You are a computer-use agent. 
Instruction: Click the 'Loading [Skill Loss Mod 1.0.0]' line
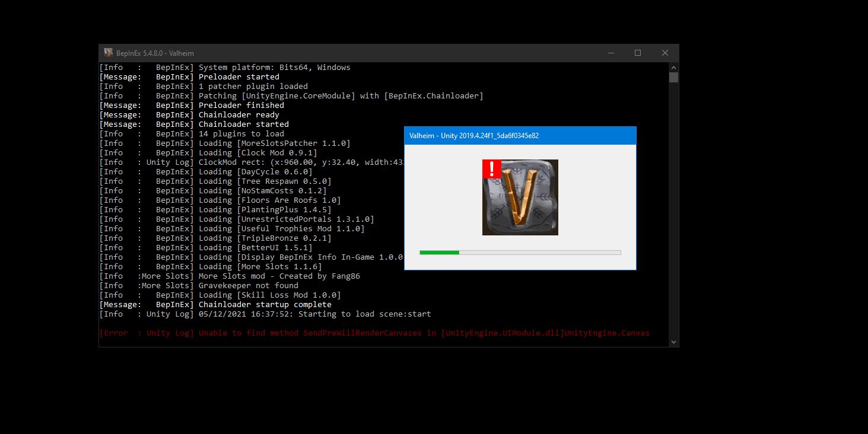point(220,295)
